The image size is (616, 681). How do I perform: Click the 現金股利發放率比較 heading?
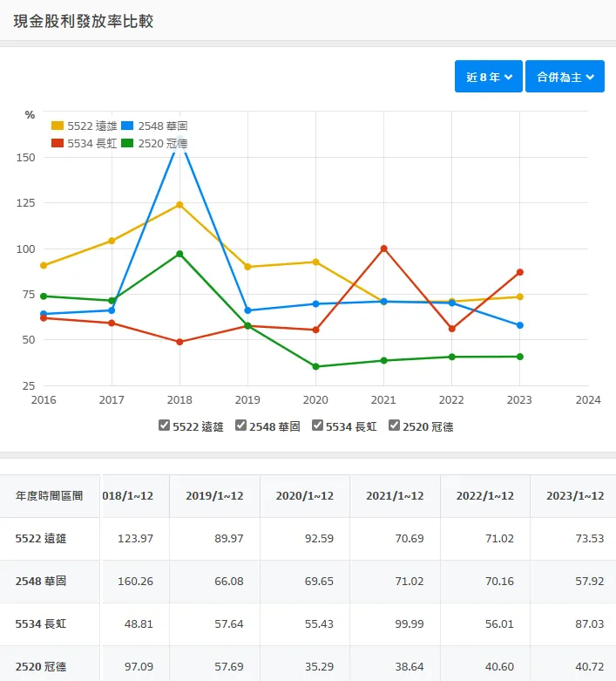84,21
